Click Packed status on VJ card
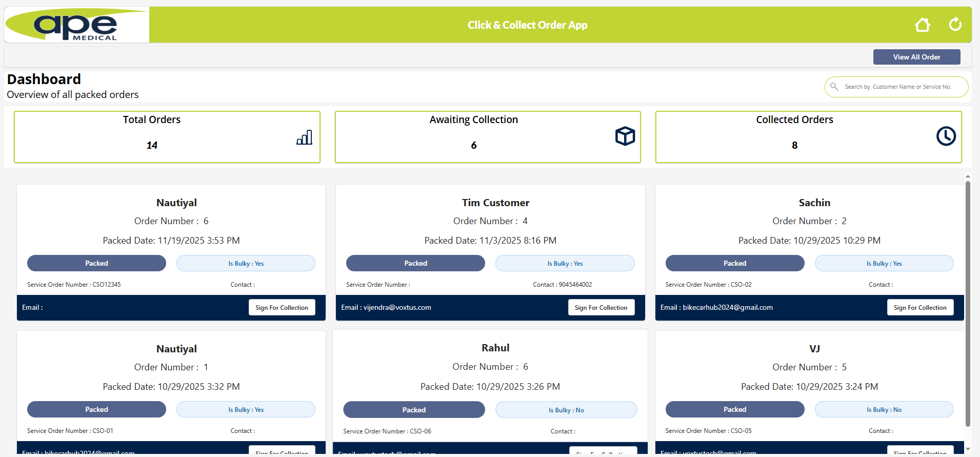 point(735,409)
